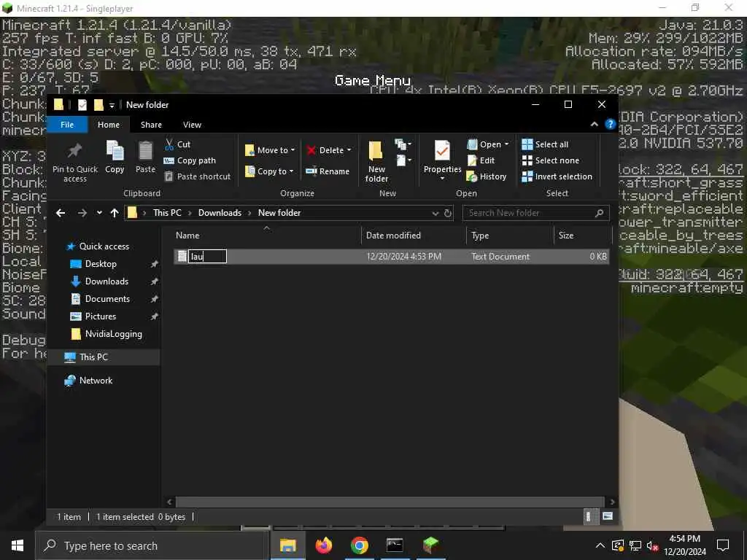Screen dimensions: 747x560
Task: Click Edit in the Open group
Action: click(481, 160)
